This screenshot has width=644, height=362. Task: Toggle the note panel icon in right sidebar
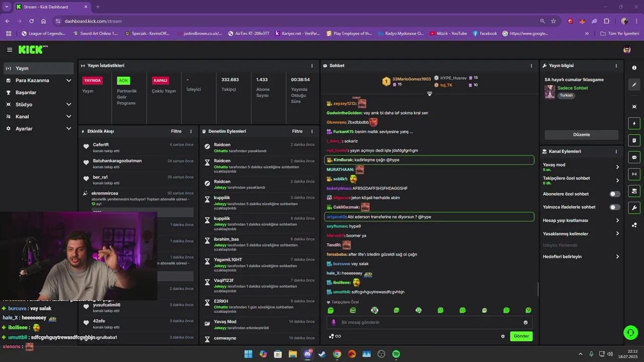click(x=634, y=140)
